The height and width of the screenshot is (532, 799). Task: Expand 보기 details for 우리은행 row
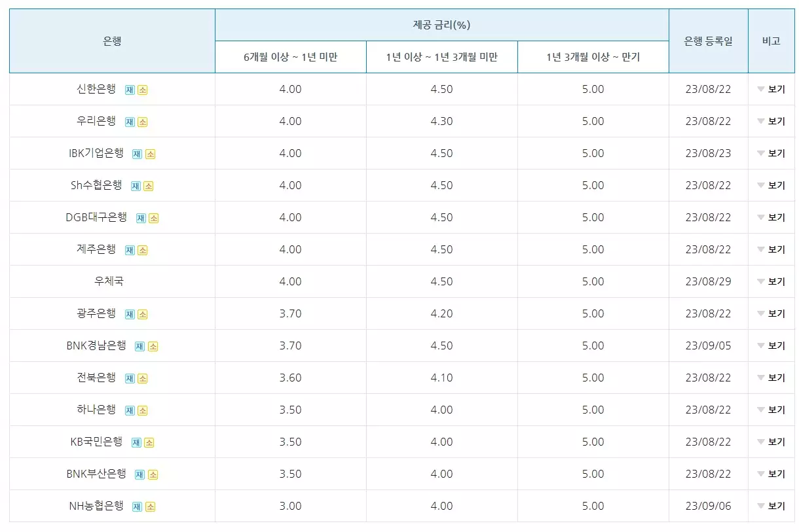pyautogui.click(x=771, y=121)
